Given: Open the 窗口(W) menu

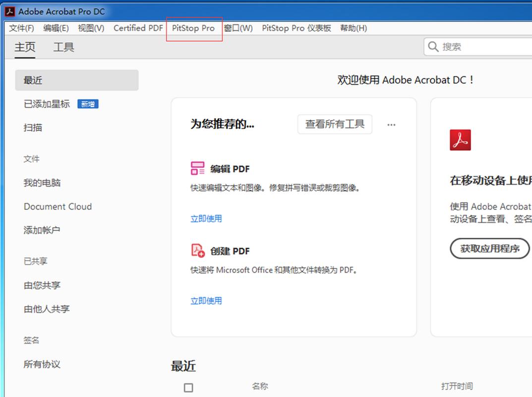Looking at the screenshot, I should pyautogui.click(x=238, y=28).
